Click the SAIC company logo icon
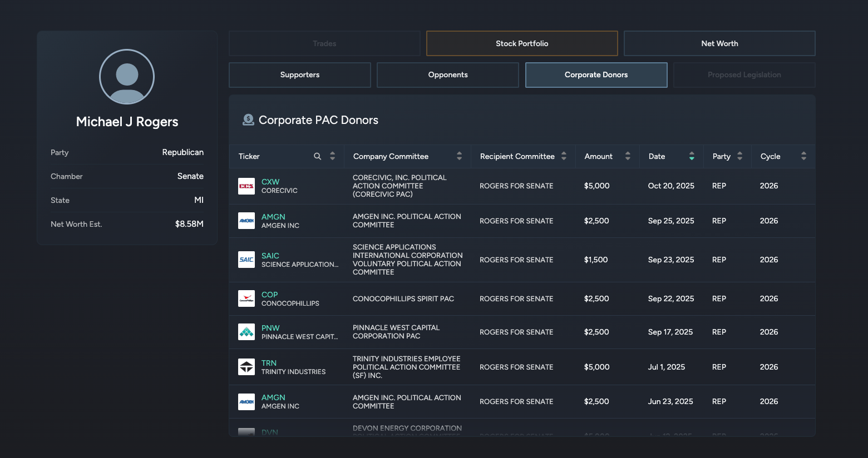The image size is (868, 458). 246,260
